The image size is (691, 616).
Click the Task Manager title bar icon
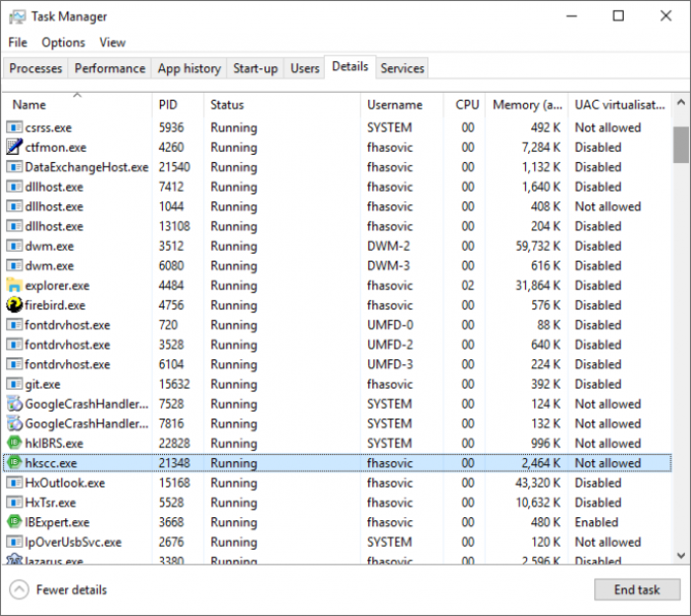click(16, 17)
